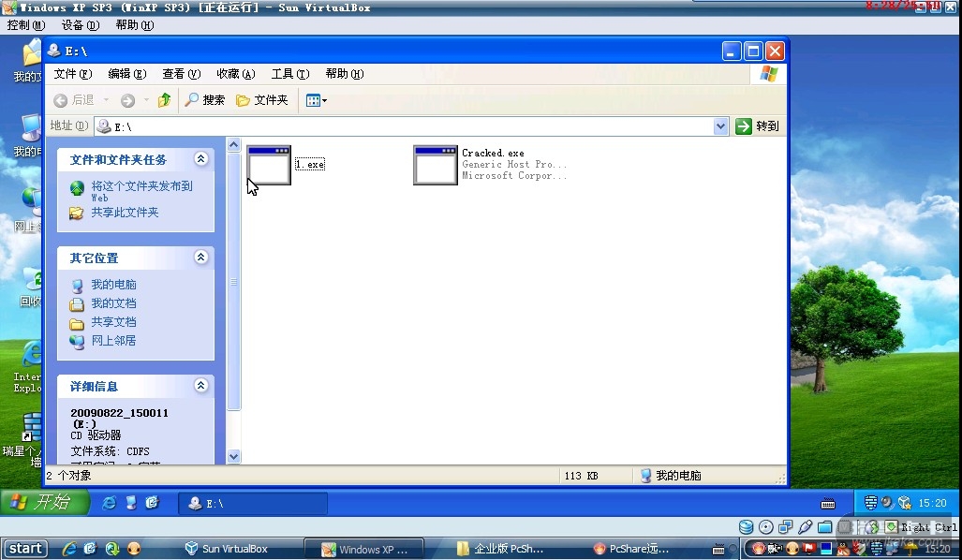The width and height of the screenshot is (962, 560).
Task: Click Show Desktop icon in XP quick launch
Action: 131,503
